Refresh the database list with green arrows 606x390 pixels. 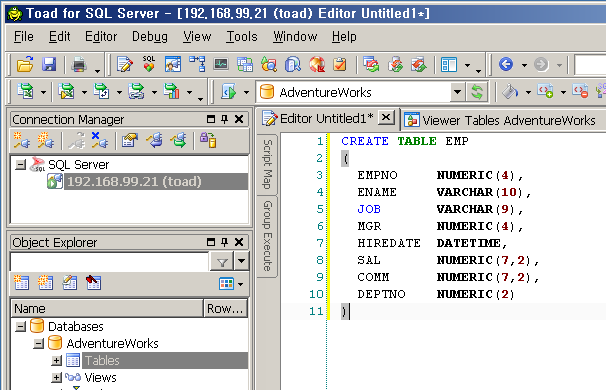(x=477, y=92)
